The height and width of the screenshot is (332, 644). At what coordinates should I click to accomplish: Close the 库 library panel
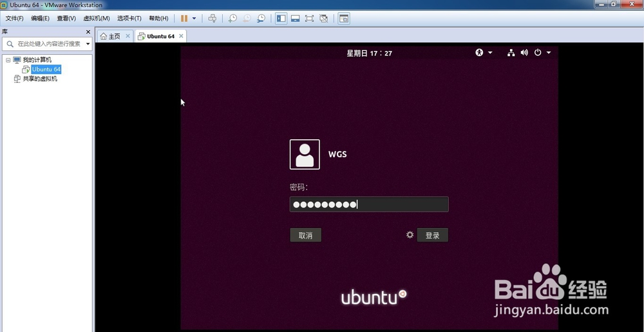click(88, 32)
